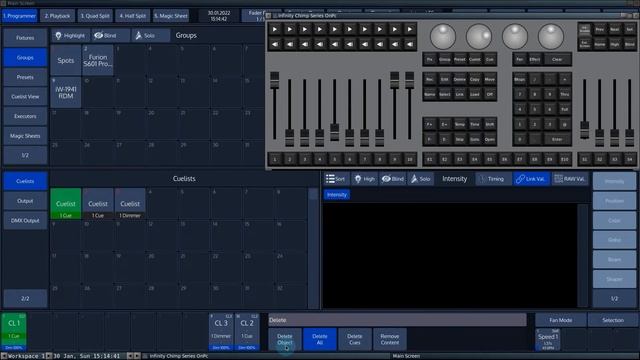Viewport: 640px width, 360px height.
Task: Choose the Position parameter group
Action: click(614, 201)
